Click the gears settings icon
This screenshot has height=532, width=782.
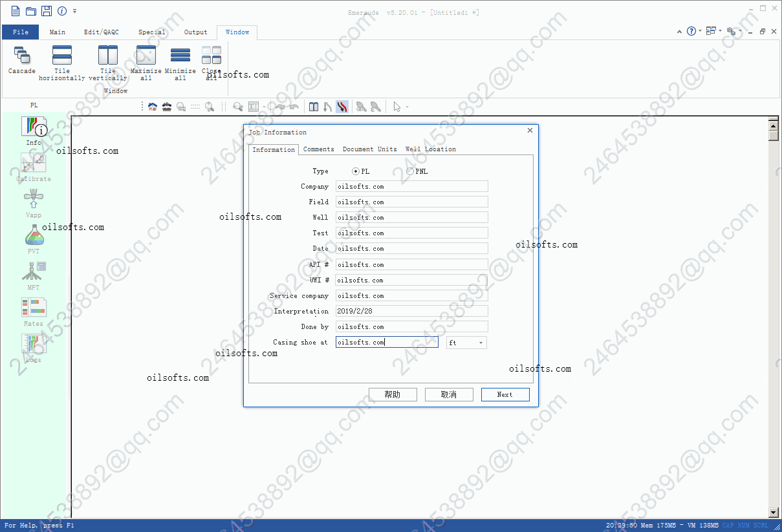pyautogui.click(x=732, y=31)
